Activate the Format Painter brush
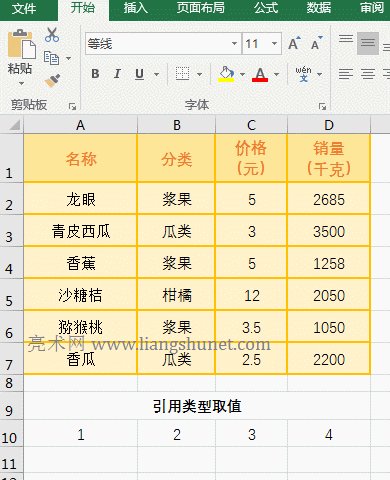The width and height of the screenshot is (390, 480). (52, 80)
